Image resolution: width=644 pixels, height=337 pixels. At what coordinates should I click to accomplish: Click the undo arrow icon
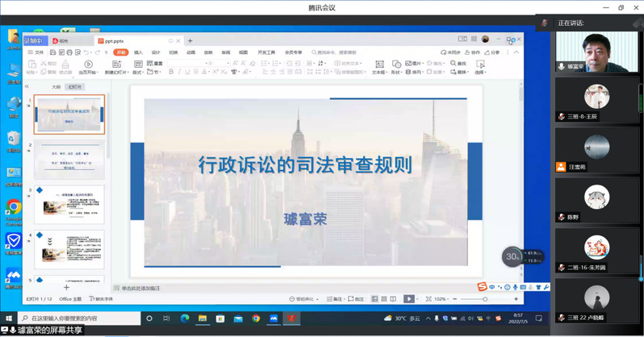pyautogui.click(x=86, y=52)
